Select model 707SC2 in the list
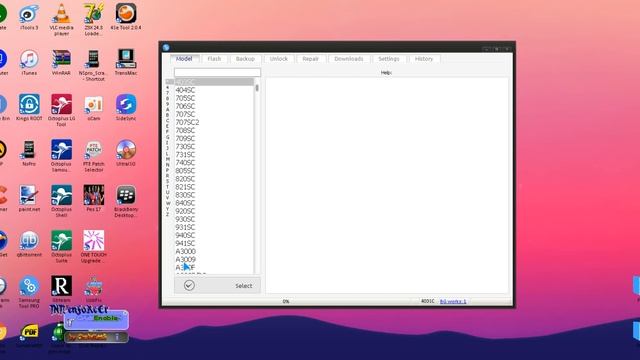This screenshot has height=360, width=640. [187, 122]
